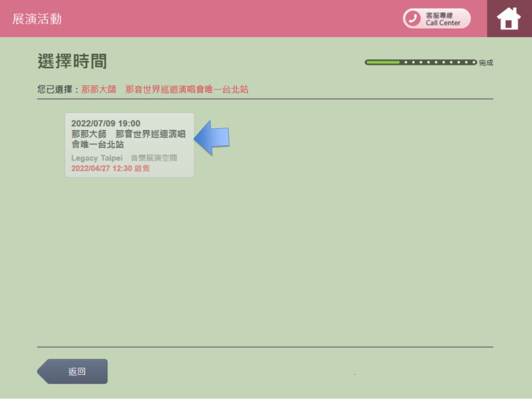This screenshot has height=399, width=532.
Task: Click the 2022/04/27 12:30 啟售 text
Action: [110, 168]
